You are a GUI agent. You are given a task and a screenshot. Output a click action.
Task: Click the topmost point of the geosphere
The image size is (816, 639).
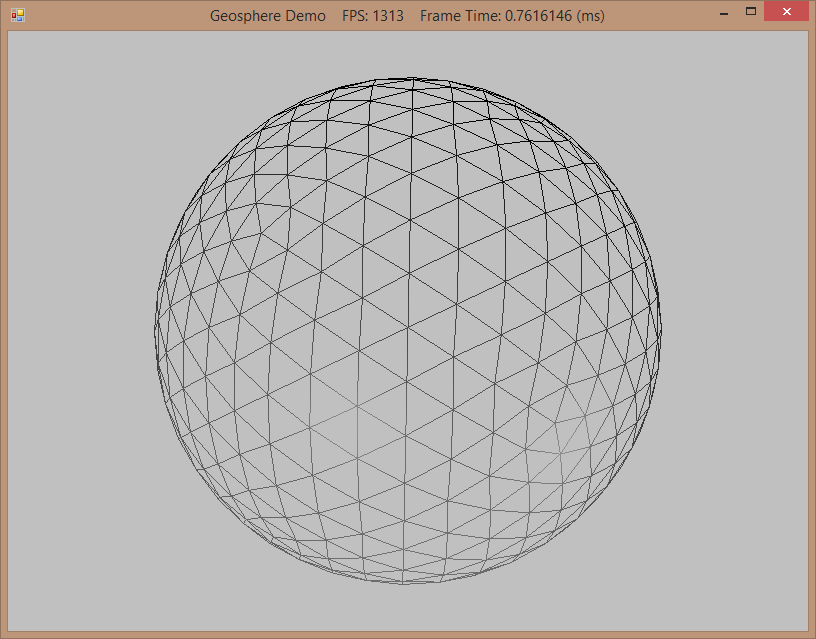[410, 78]
